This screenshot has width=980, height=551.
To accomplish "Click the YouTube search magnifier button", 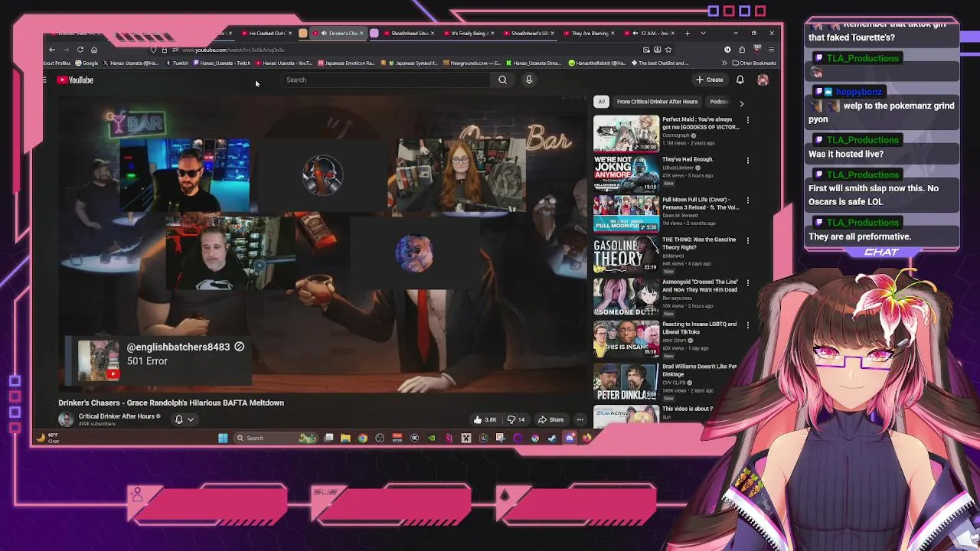I will [502, 80].
